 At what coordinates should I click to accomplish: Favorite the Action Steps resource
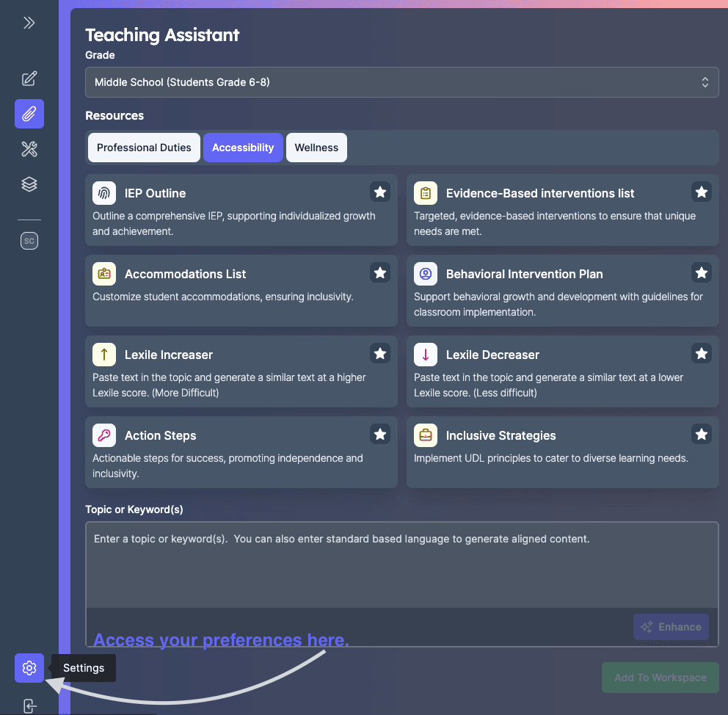380,434
